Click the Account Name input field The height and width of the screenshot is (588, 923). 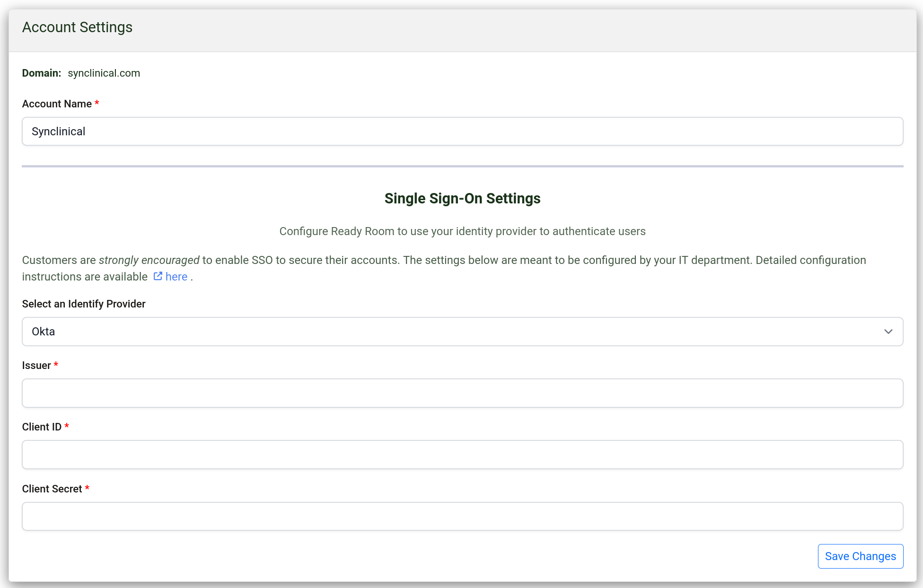click(462, 132)
